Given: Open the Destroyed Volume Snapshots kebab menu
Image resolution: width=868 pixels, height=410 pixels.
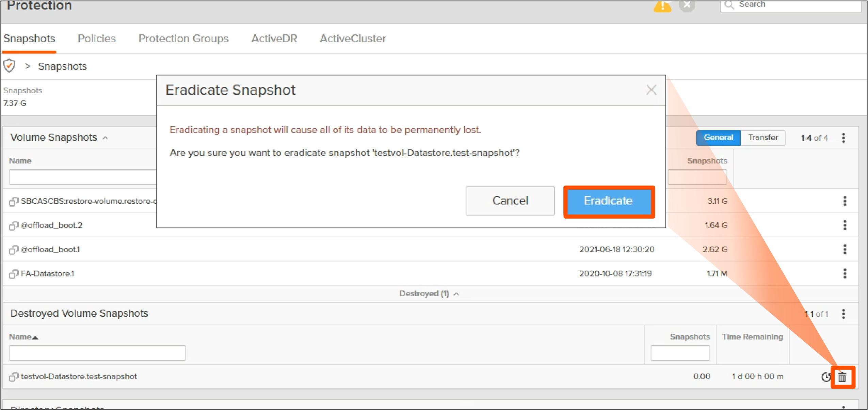Looking at the screenshot, I should (x=843, y=314).
